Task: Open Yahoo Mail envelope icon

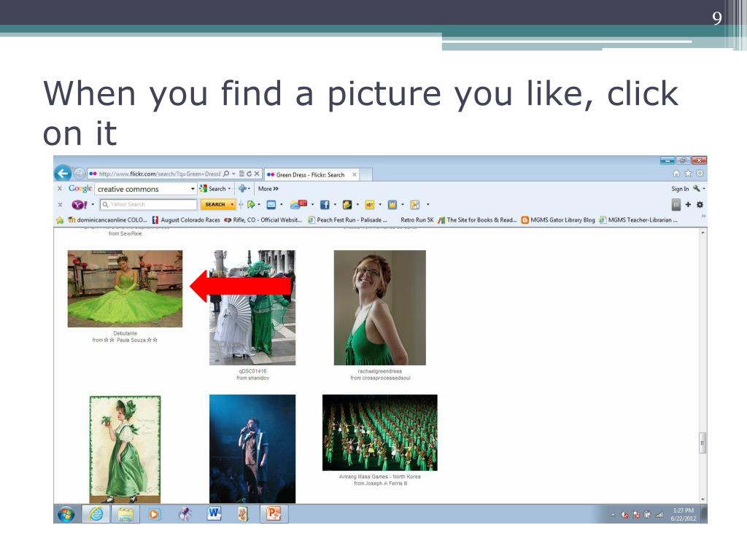Action: point(271,205)
